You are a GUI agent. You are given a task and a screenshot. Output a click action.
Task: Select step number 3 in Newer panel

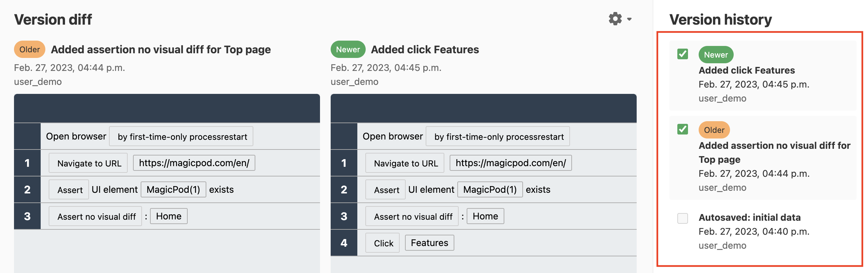(344, 216)
